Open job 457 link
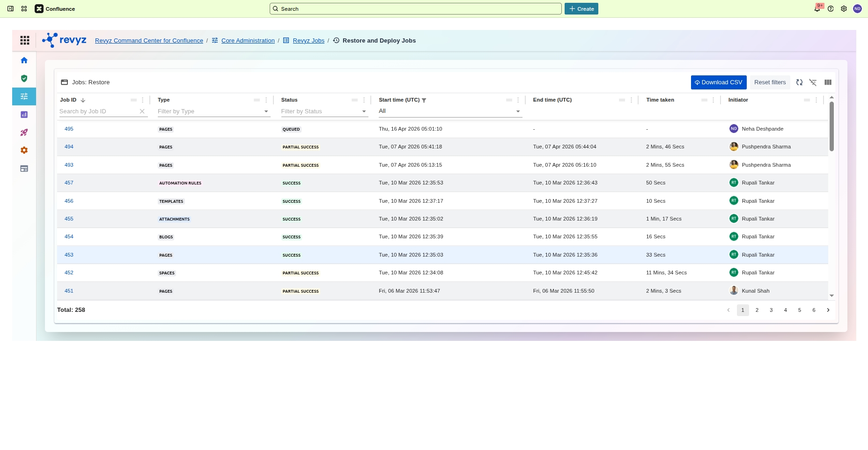 click(69, 183)
